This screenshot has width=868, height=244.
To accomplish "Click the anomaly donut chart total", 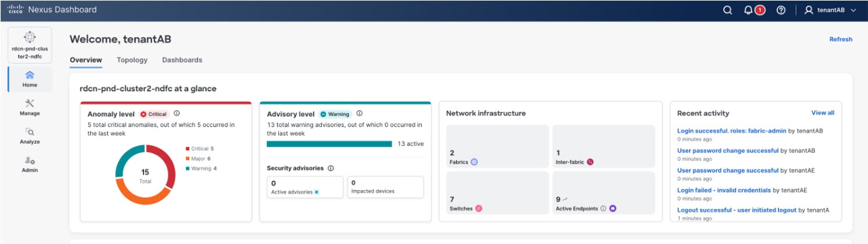I will coord(145,175).
